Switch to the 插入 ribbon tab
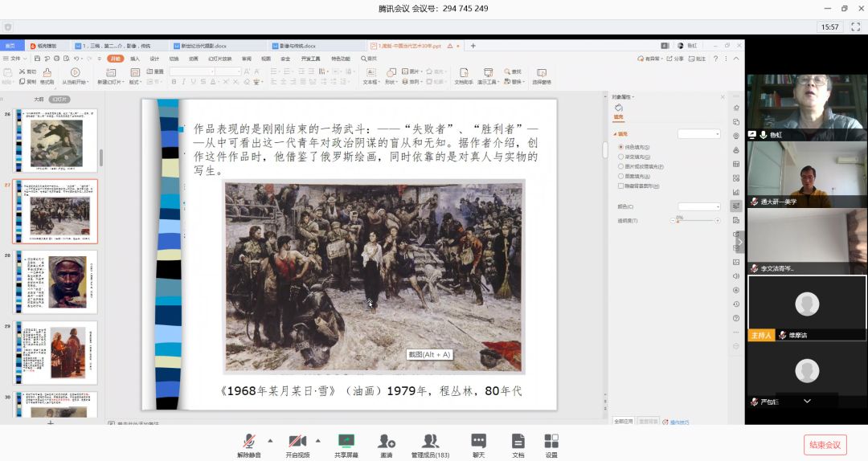868x461 pixels. point(135,59)
